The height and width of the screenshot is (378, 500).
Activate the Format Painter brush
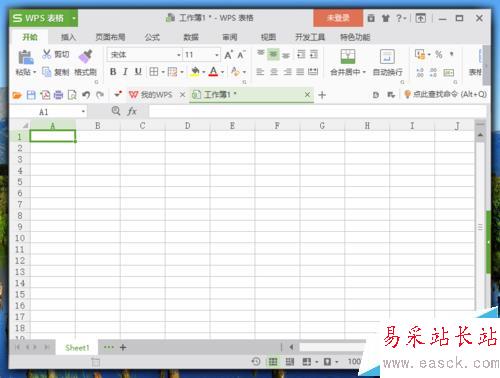pos(86,56)
